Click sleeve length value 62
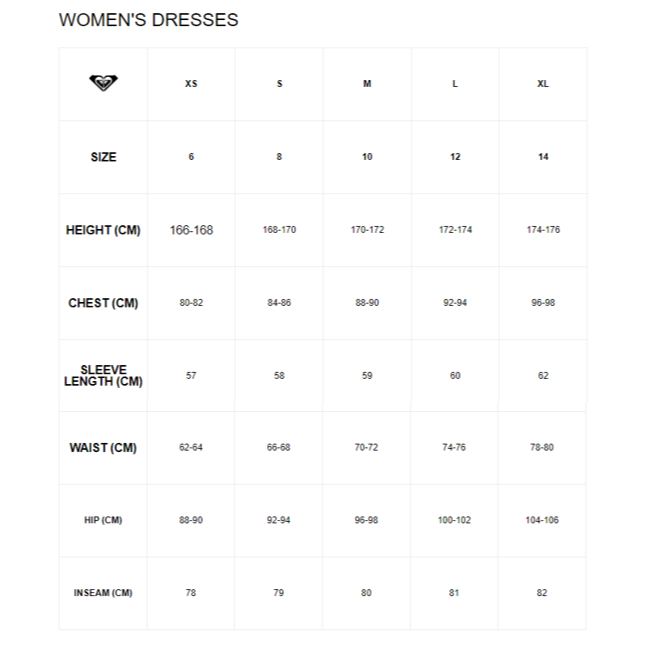Image resolution: width=648 pixels, height=648 pixels. (x=543, y=376)
